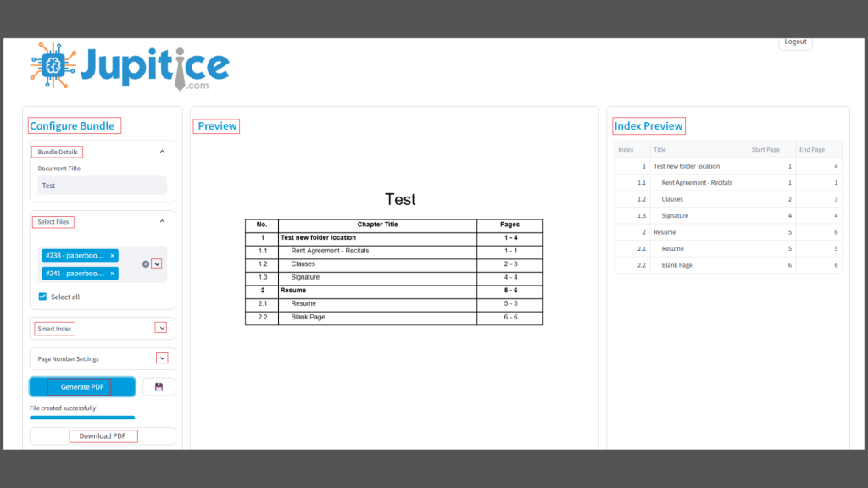This screenshot has height=488, width=868.
Task: Collapse the Select Files section
Action: [x=162, y=221]
